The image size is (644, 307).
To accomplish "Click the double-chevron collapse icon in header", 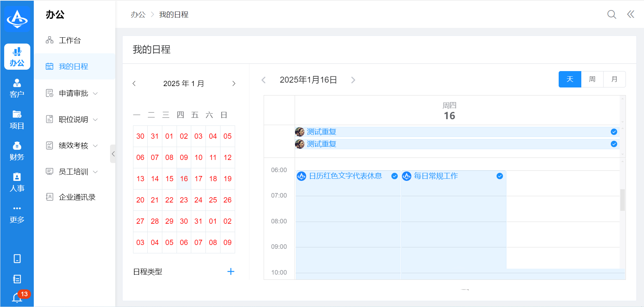I will click(x=631, y=14).
